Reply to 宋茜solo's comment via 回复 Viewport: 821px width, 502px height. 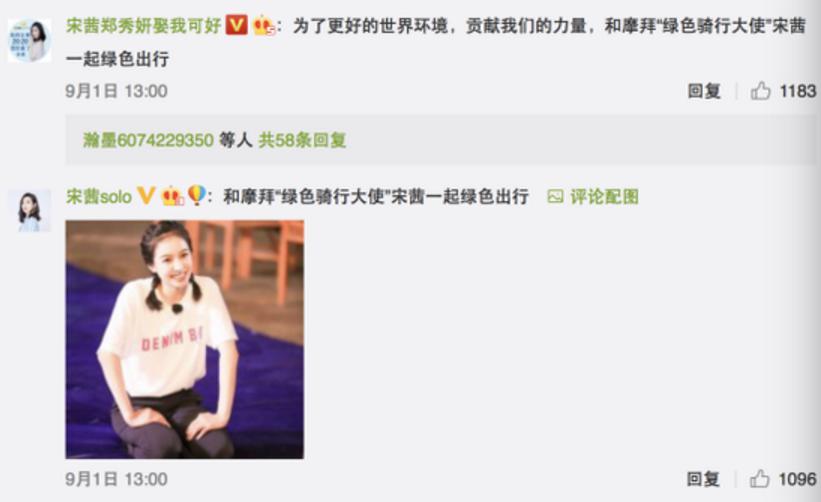click(x=703, y=478)
